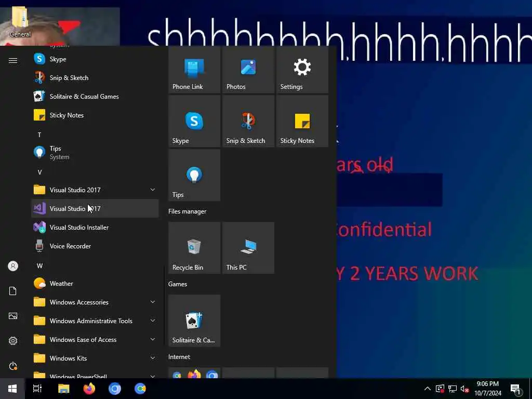Image resolution: width=532 pixels, height=399 pixels.
Task: Open the Tips app in the list
Action: click(x=95, y=152)
